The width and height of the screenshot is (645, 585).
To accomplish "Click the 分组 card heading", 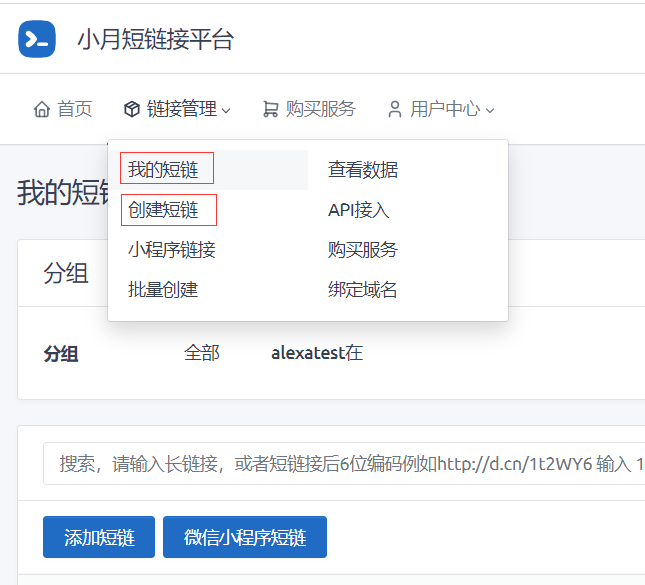I will point(66,273).
